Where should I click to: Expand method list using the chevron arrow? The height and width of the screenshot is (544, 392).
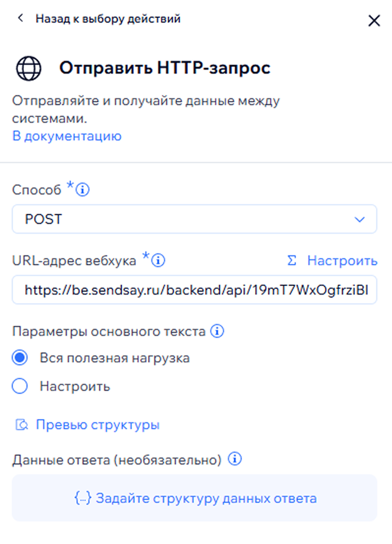click(x=360, y=219)
